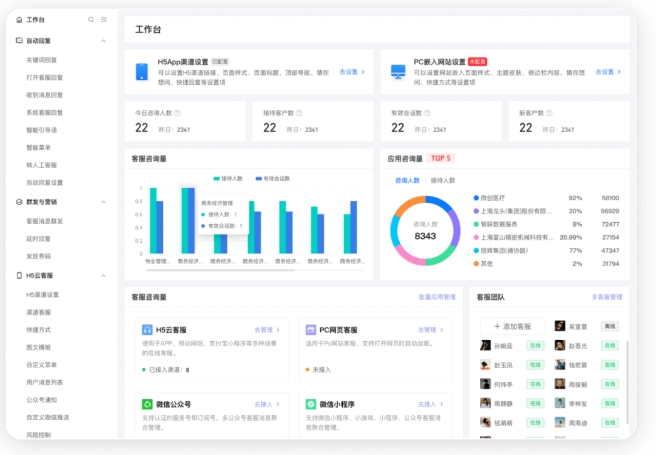Screen dimensions: 656x455
Task: Click 去设置 for PC嵌入网站设置
Action: (x=605, y=72)
